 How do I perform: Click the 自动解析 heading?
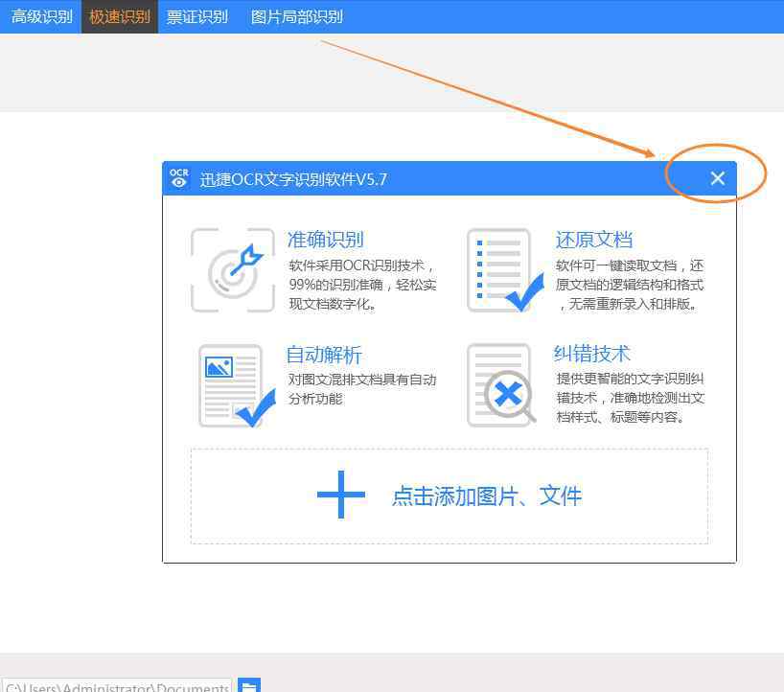(x=324, y=355)
